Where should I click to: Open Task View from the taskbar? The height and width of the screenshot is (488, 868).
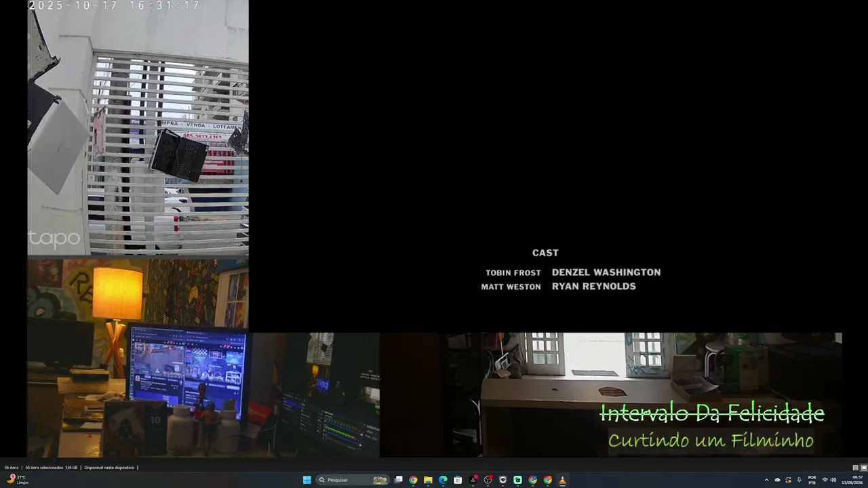[x=399, y=480]
